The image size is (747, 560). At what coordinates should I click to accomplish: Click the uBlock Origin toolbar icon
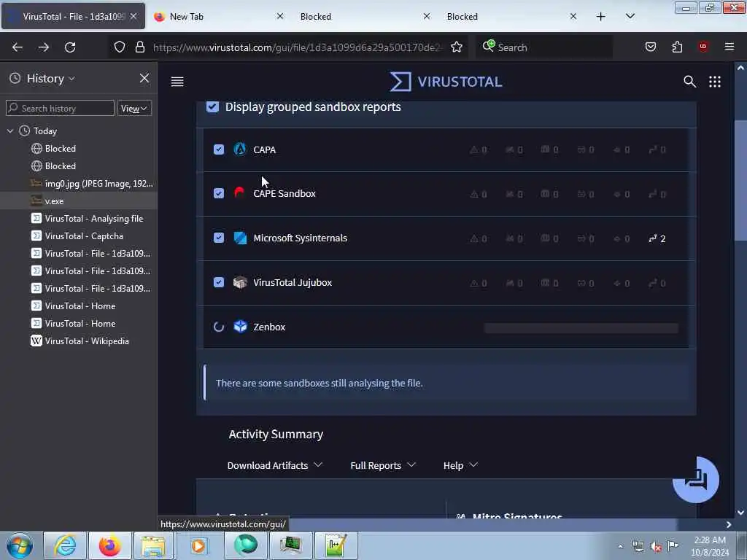coord(703,47)
